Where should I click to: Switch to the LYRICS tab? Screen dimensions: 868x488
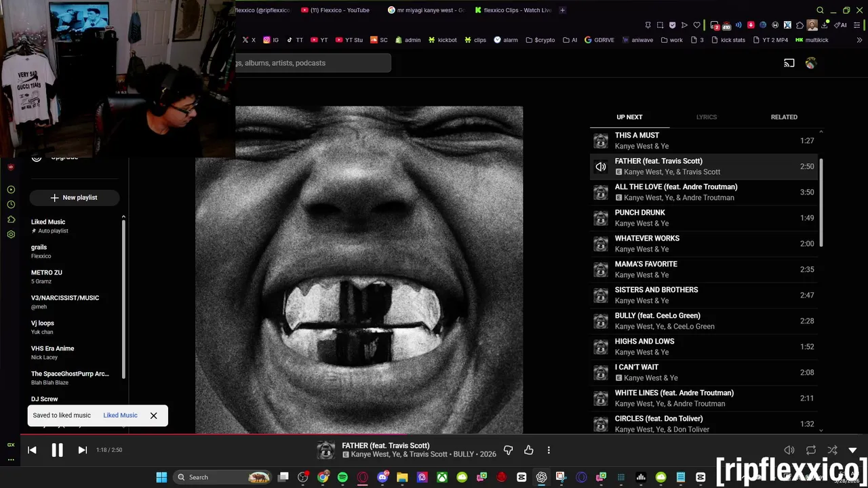(x=707, y=117)
